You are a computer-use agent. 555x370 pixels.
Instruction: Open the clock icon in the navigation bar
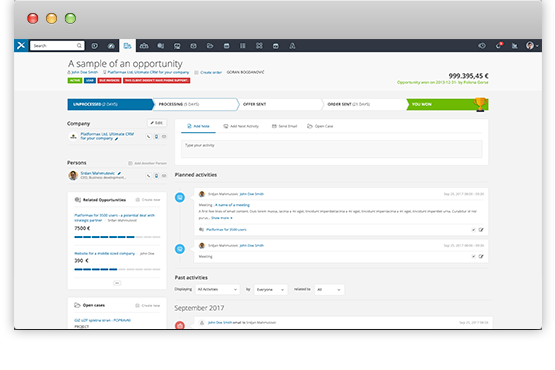coord(95,46)
